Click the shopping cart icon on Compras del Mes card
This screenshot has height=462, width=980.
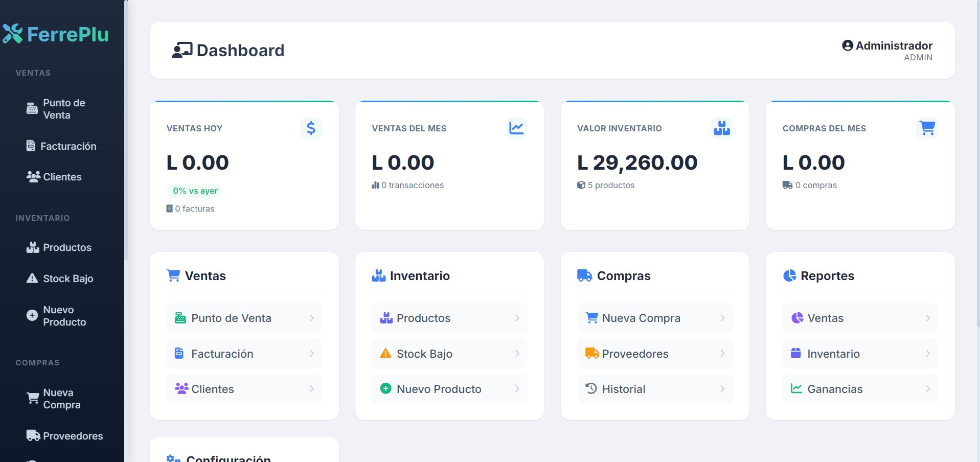[927, 128]
